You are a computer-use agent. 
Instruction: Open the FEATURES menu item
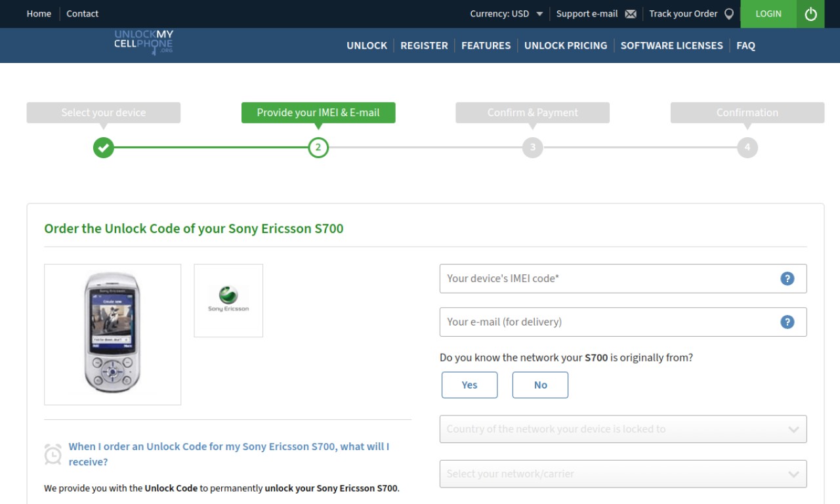point(486,45)
